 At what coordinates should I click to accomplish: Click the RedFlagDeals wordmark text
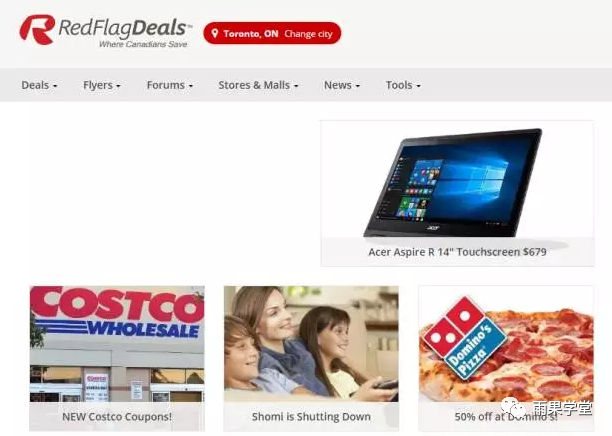[125, 28]
